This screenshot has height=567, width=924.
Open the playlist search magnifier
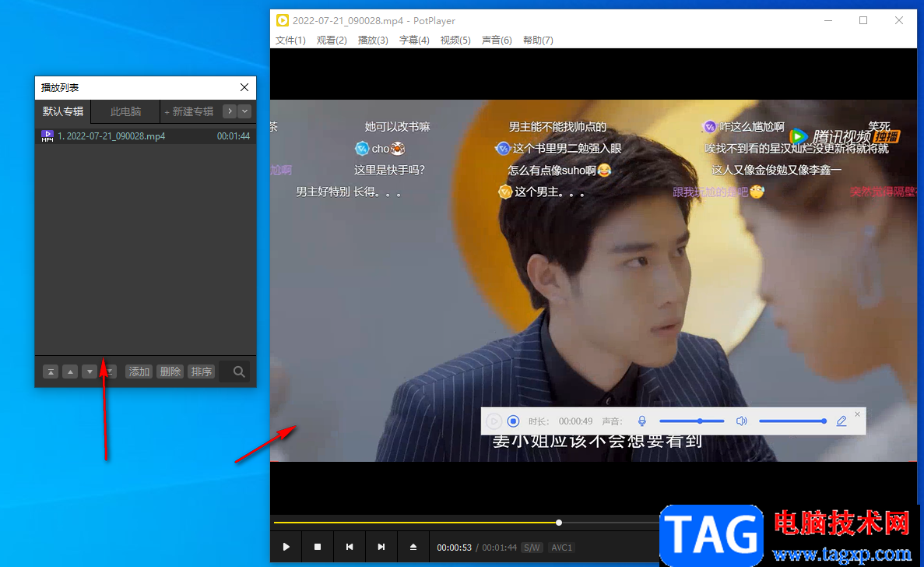(239, 372)
